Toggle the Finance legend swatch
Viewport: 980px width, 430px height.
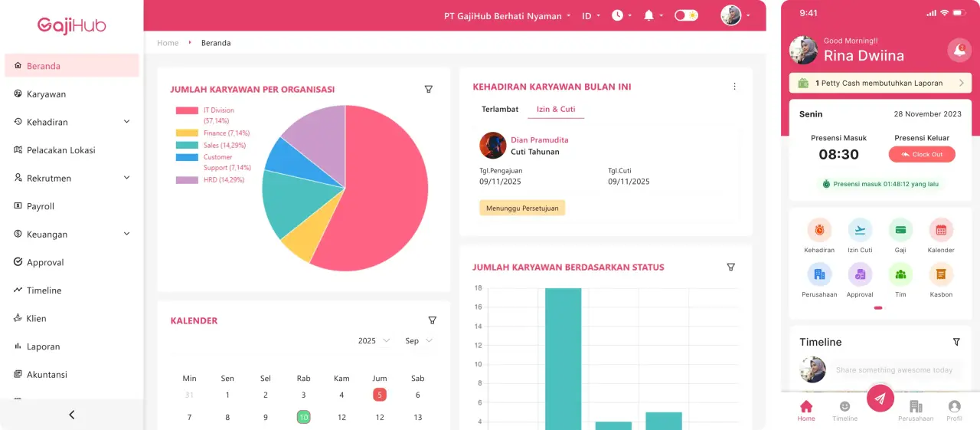click(x=187, y=133)
